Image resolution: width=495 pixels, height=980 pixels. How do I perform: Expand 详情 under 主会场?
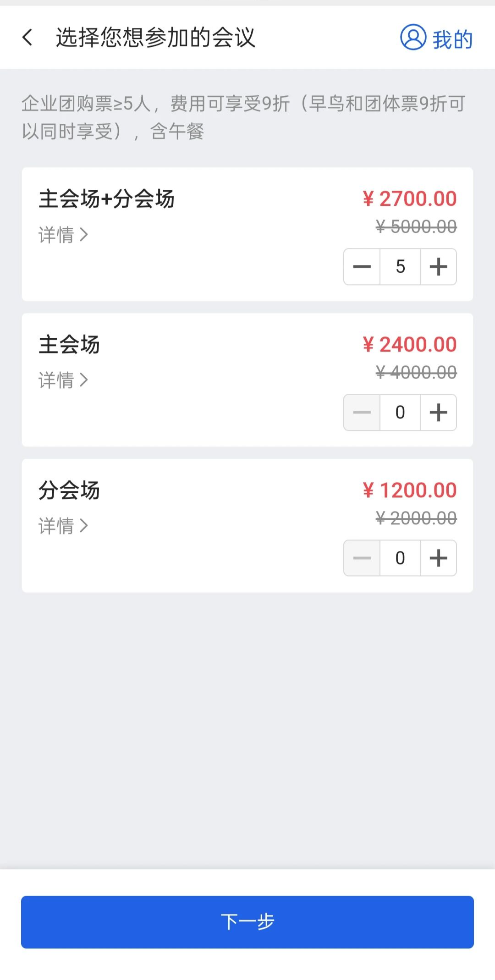tap(63, 380)
